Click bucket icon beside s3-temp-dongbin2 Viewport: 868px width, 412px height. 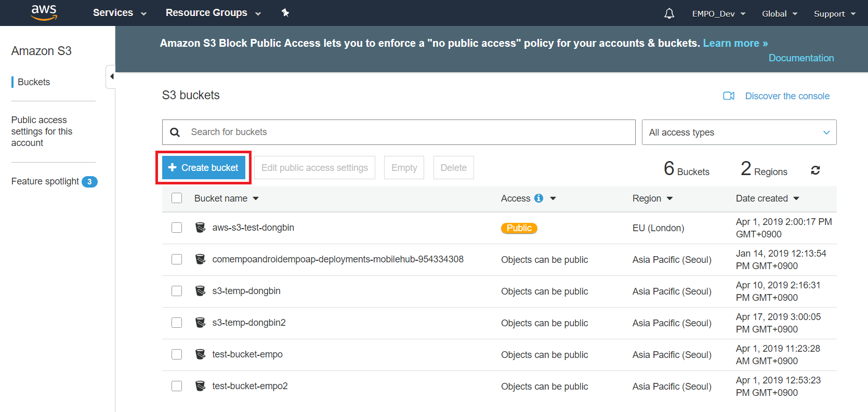coord(200,323)
